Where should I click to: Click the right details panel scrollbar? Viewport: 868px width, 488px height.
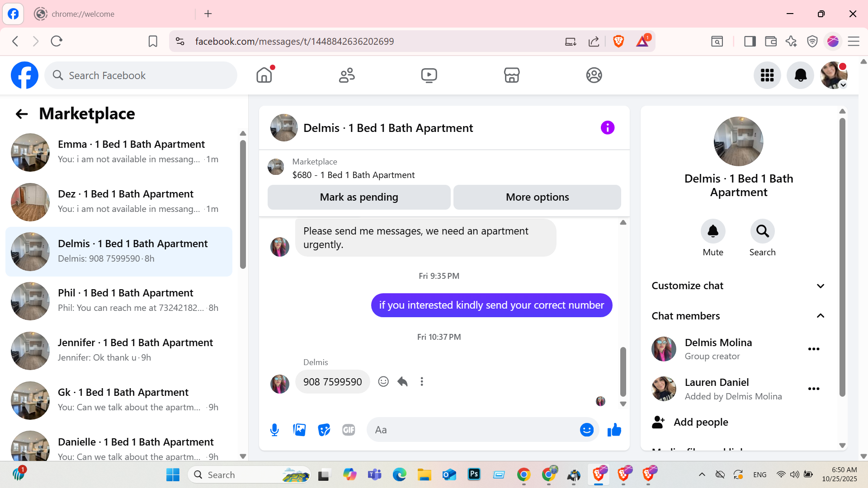[x=842, y=258]
